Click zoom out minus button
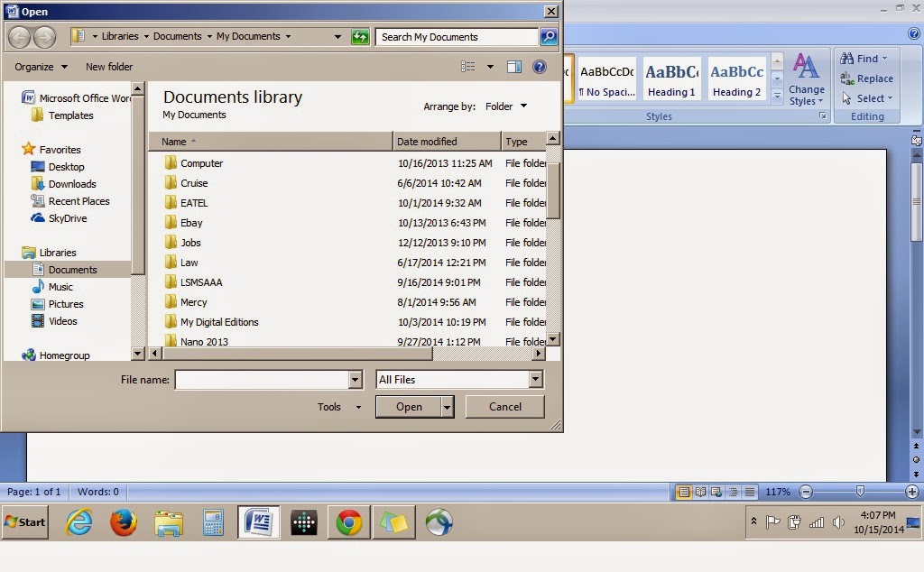The width and height of the screenshot is (924, 572). (806, 492)
